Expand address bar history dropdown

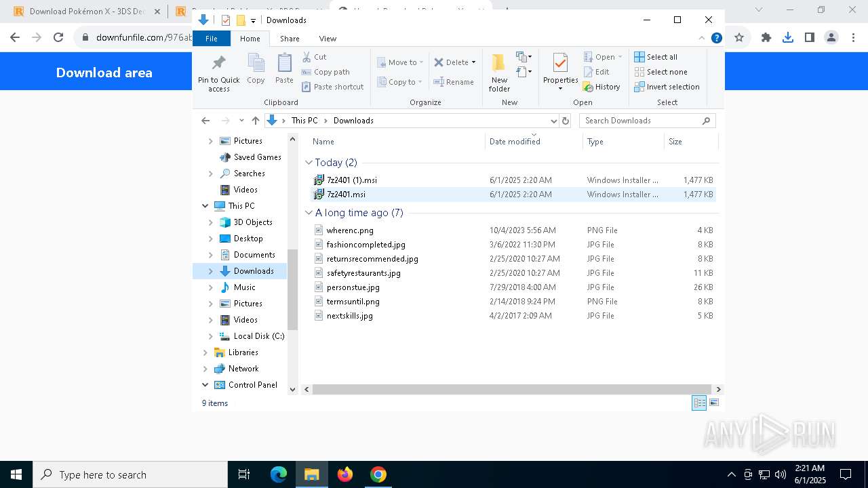553,121
